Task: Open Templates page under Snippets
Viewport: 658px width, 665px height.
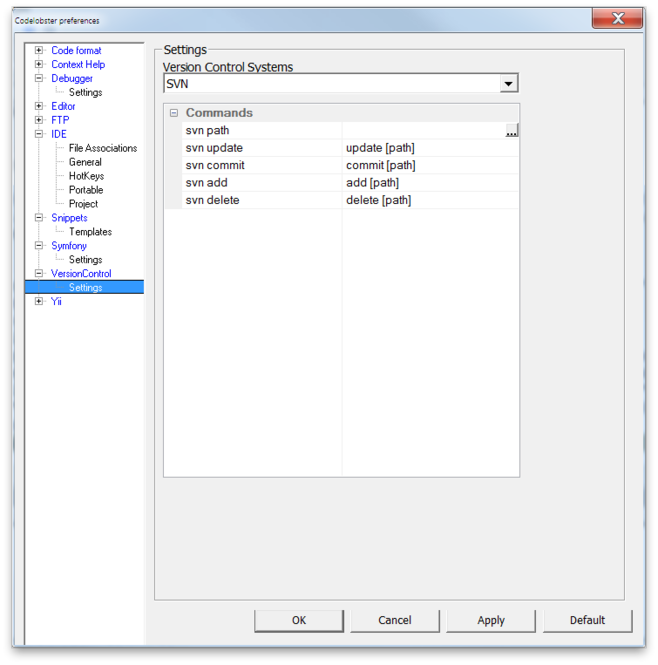Action: (90, 232)
